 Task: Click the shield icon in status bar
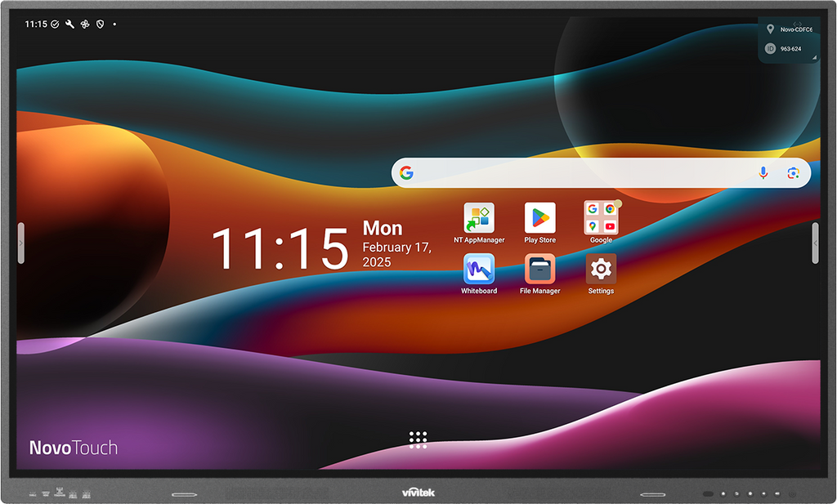coord(100,25)
